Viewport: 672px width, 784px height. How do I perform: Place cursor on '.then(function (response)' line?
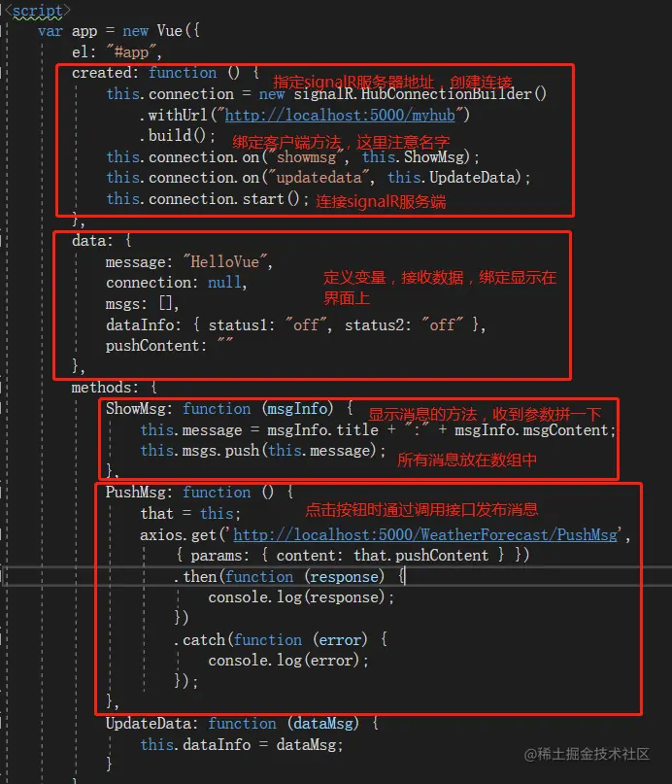point(289,576)
